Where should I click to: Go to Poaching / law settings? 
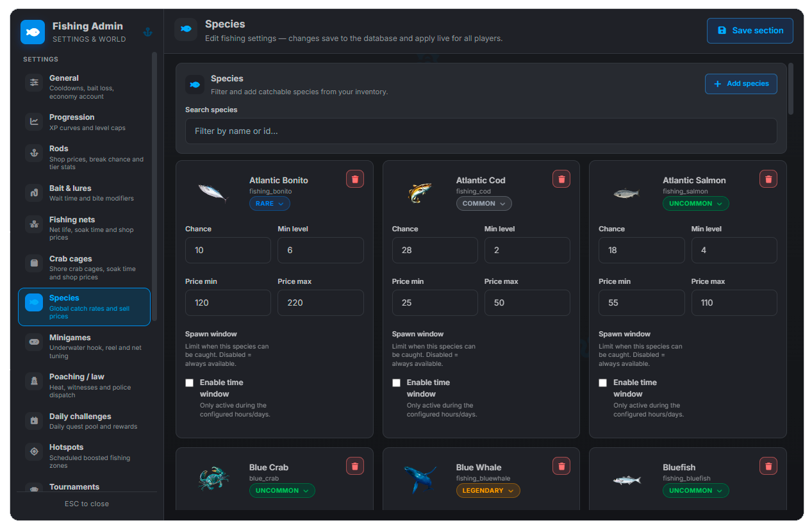click(x=84, y=385)
